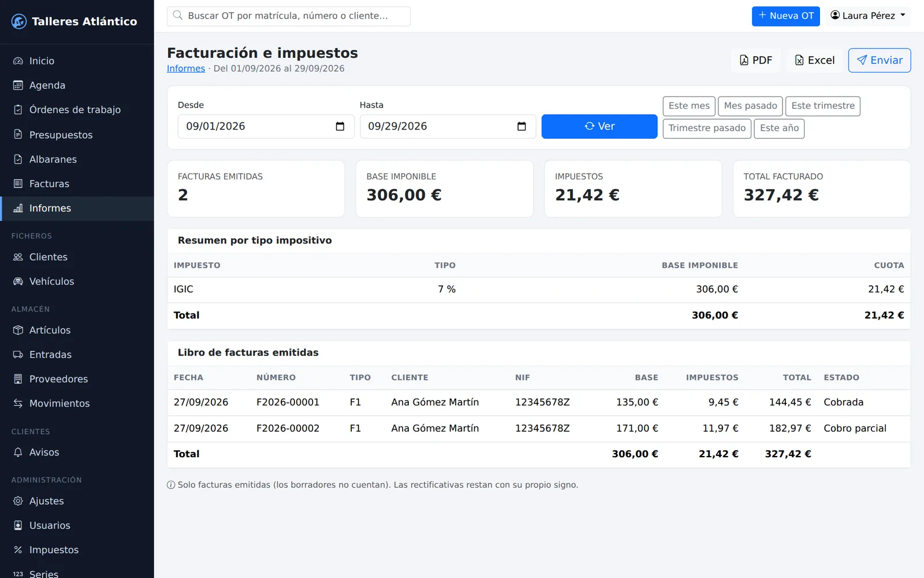The width and height of the screenshot is (924, 578).
Task: Select the Este trimestre preset
Action: [x=823, y=106]
